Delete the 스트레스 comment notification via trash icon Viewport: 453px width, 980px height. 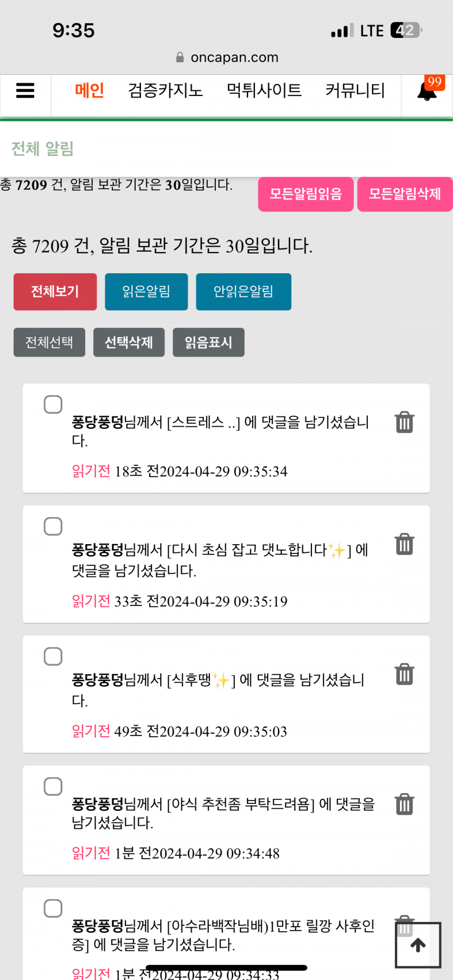pyautogui.click(x=404, y=422)
